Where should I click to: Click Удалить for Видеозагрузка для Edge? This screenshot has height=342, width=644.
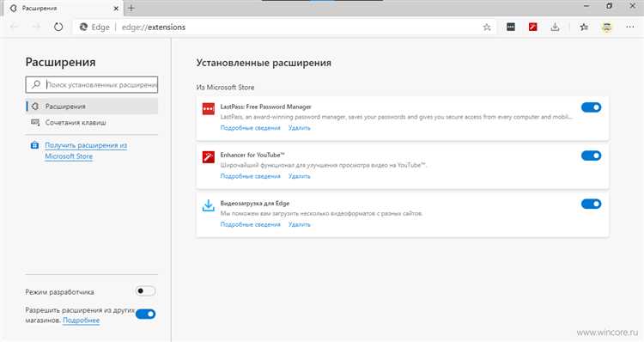(x=300, y=224)
